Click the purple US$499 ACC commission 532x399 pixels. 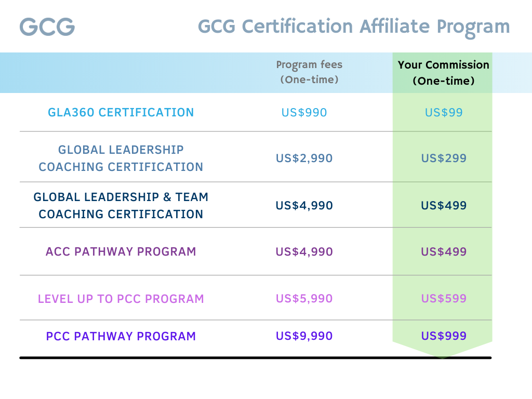tap(444, 251)
